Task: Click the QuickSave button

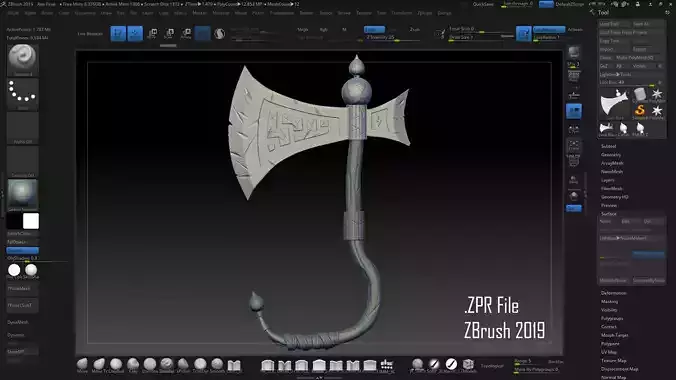Action: 483,4
